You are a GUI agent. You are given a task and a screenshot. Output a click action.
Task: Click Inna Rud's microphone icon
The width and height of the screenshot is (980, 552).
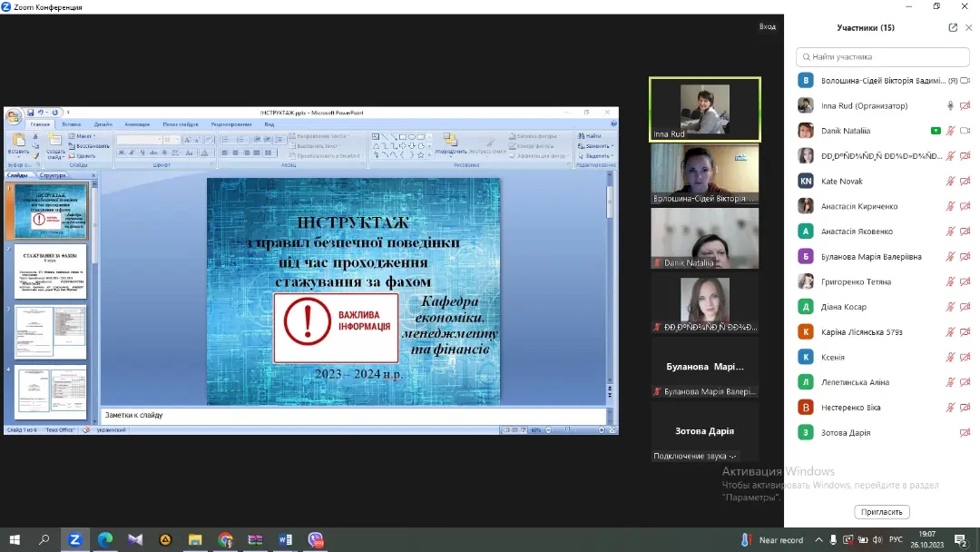pyautogui.click(x=950, y=105)
